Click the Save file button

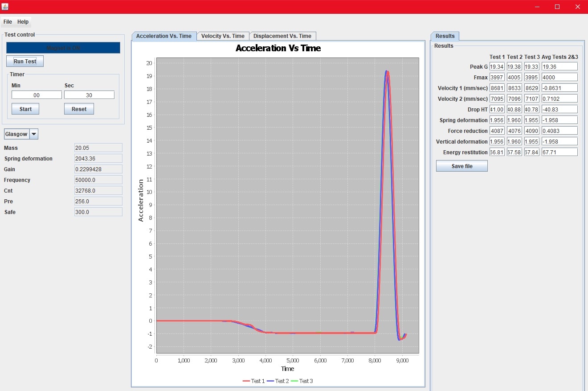[461, 166]
